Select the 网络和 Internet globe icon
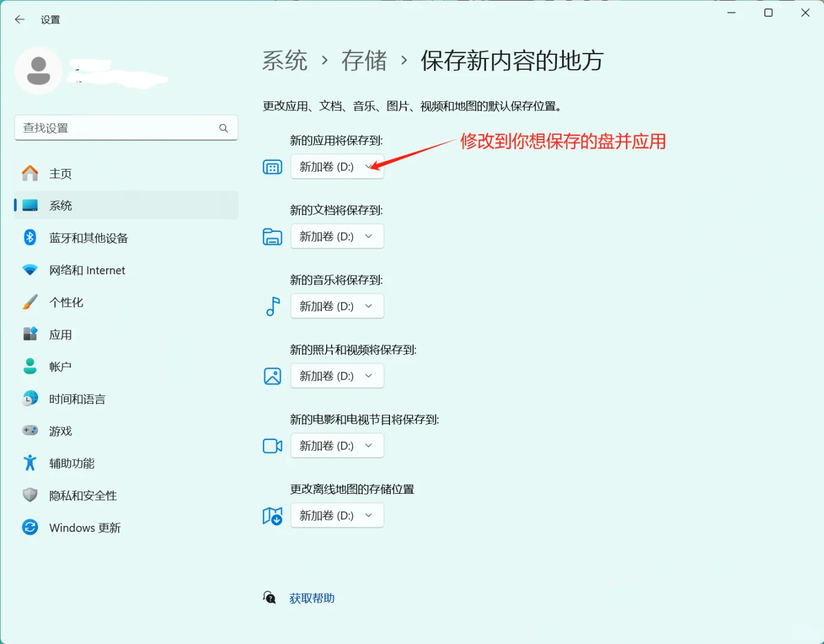Screen dimensions: 824x644 30,270
